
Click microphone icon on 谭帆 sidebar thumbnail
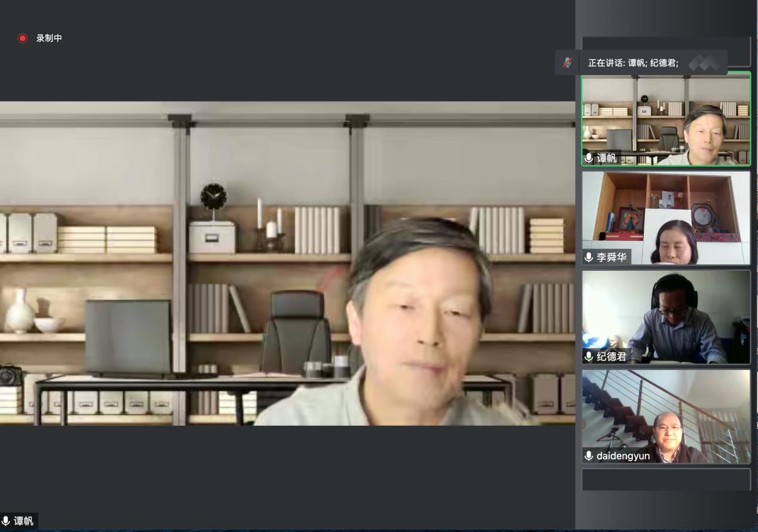(589, 158)
